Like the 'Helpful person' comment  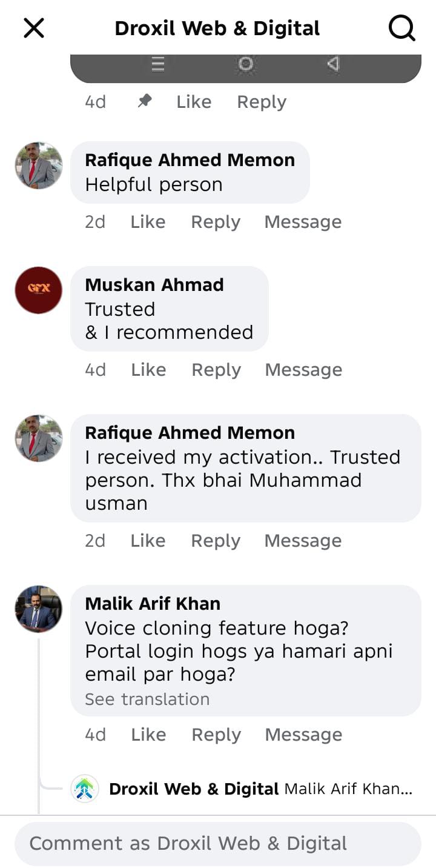148,222
